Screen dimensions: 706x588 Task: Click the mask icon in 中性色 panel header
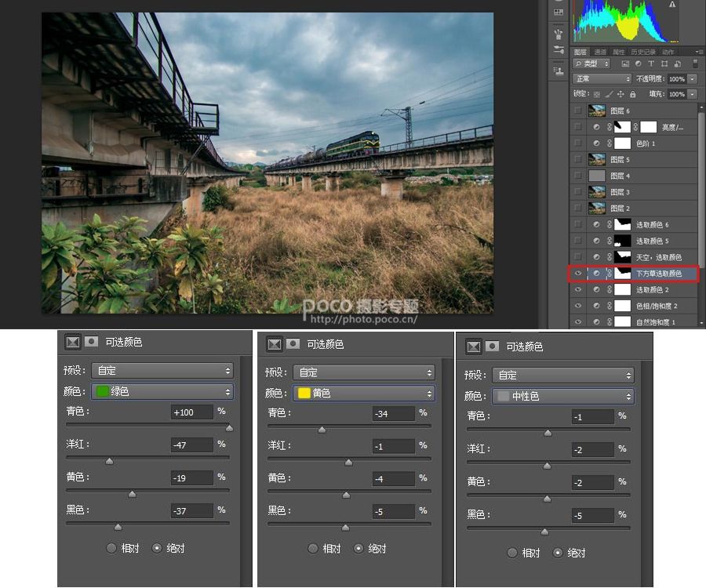pos(492,346)
